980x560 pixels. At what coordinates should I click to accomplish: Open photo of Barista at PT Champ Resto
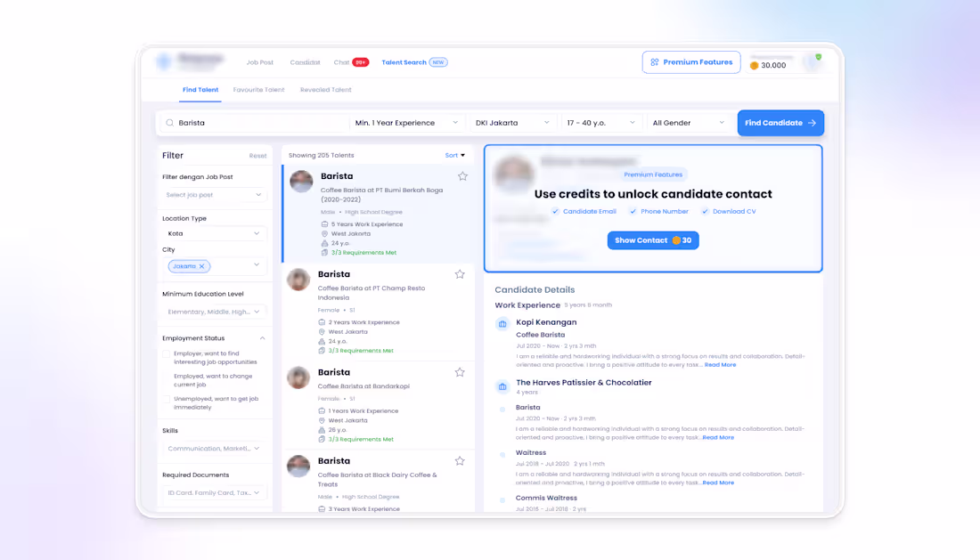[x=298, y=280]
